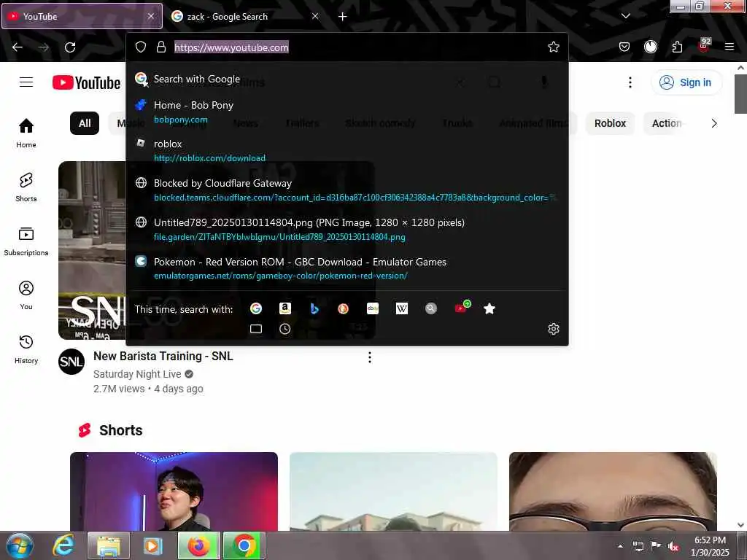Open Saturday Night Live channel link
This screenshot has width=747, height=560.
(x=137, y=374)
